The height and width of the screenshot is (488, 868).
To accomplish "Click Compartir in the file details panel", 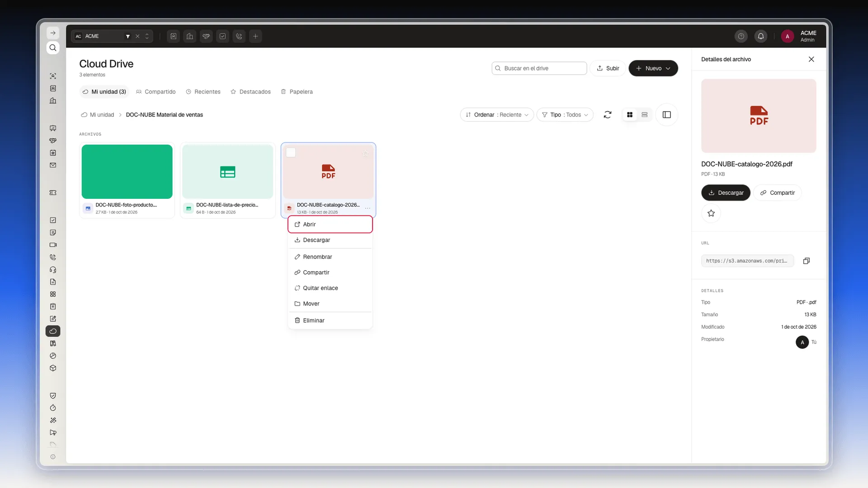I will (778, 193).
